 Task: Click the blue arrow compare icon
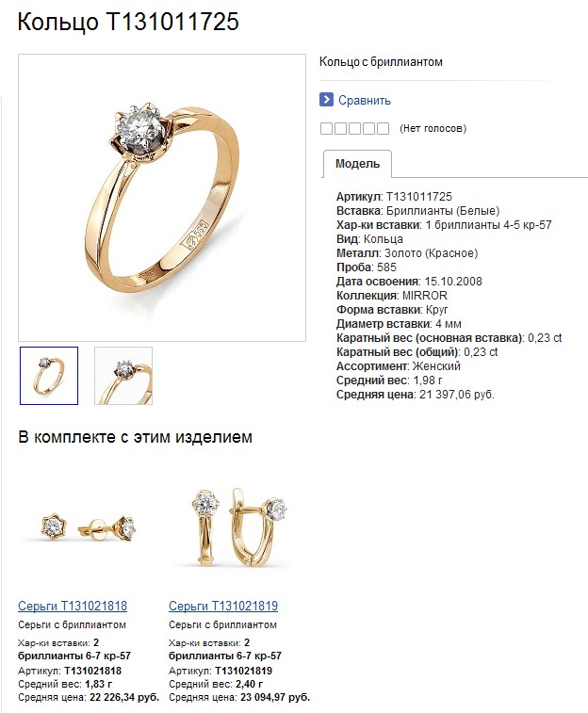[326, 100]
